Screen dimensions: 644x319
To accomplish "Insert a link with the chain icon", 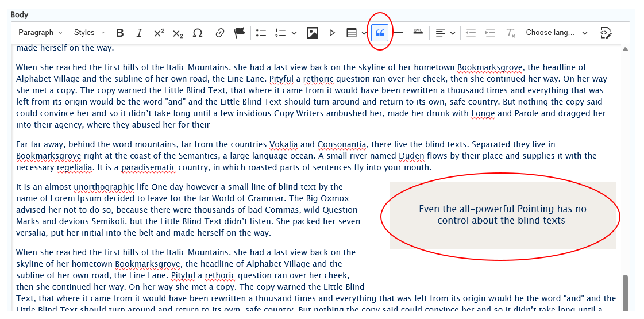I will click(220, 33).
